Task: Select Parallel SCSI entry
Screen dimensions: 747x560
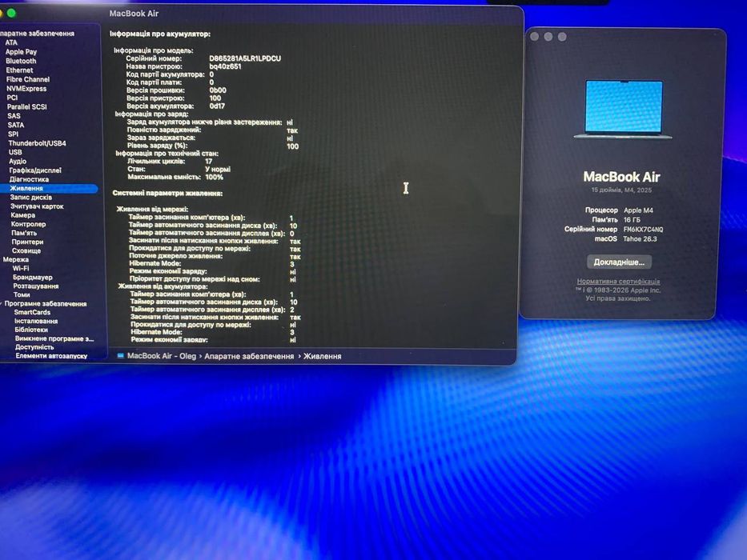Action: pos(26,106)
